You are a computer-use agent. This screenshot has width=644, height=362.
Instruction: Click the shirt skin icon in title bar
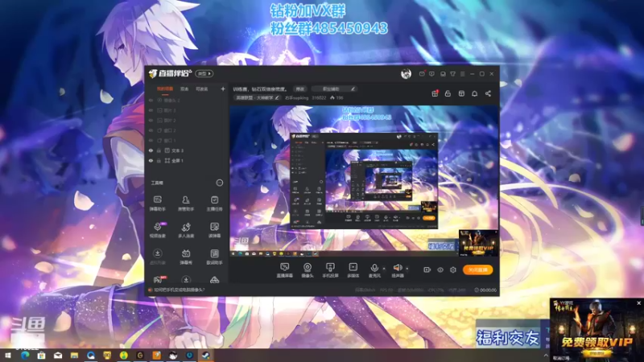tap(452, 74)
